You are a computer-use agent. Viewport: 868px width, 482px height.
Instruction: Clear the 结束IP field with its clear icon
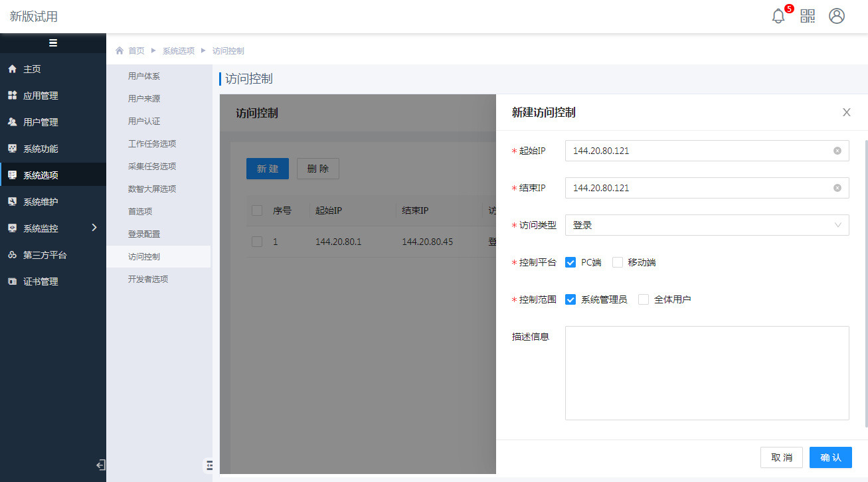coord(837,188)
